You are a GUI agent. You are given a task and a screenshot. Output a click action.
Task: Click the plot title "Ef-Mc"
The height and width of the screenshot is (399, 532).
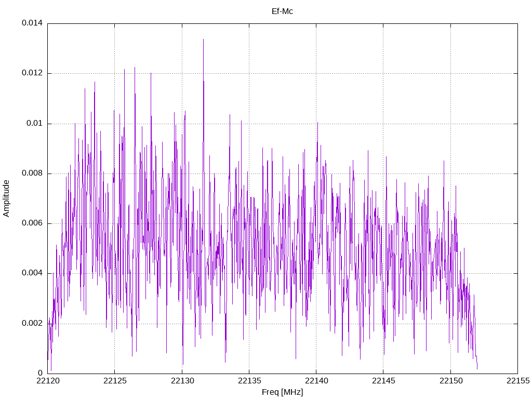282,11
